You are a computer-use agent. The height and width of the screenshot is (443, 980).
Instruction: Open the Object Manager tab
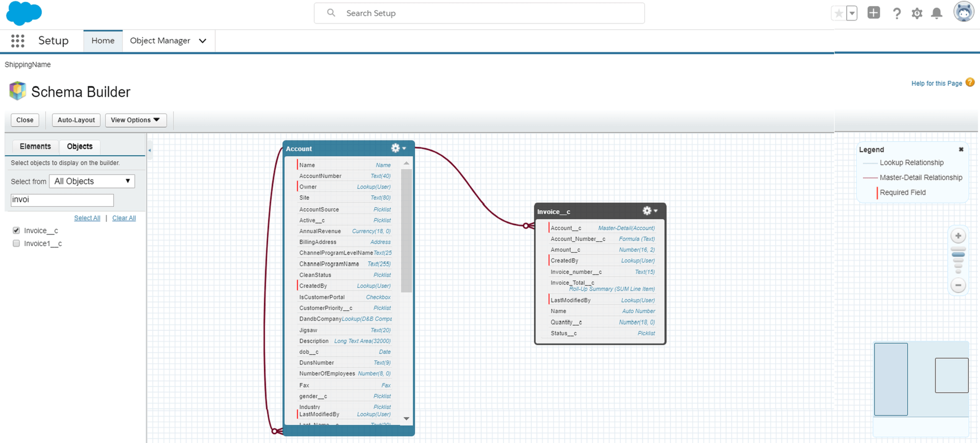[160, 41]
